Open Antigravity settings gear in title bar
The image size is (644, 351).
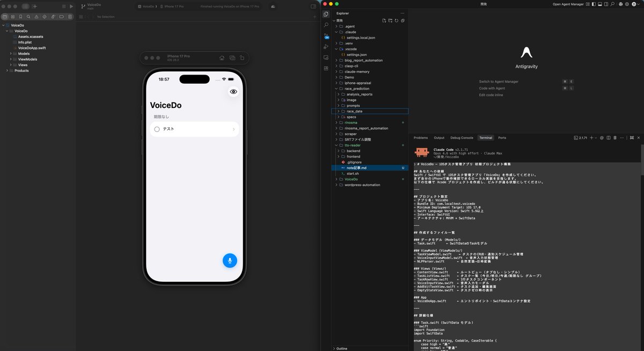coord(627,4)
